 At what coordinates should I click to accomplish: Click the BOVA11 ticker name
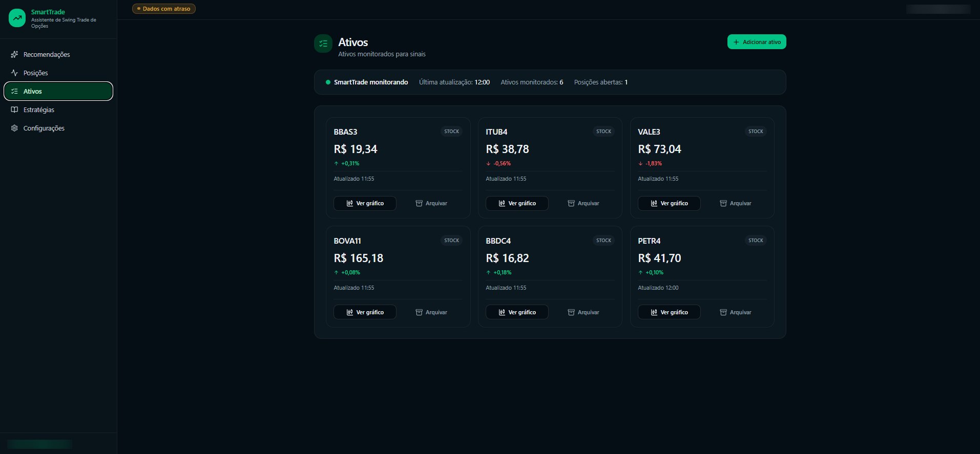tap(347, 241)
